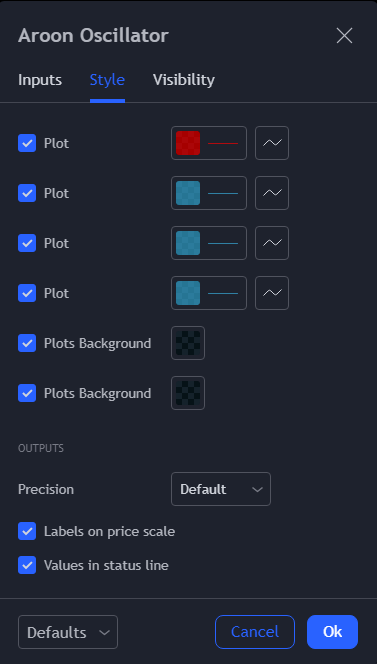Open line style for fourth Plot
Screen dimensions: 377x664
[x=272, y=293]
